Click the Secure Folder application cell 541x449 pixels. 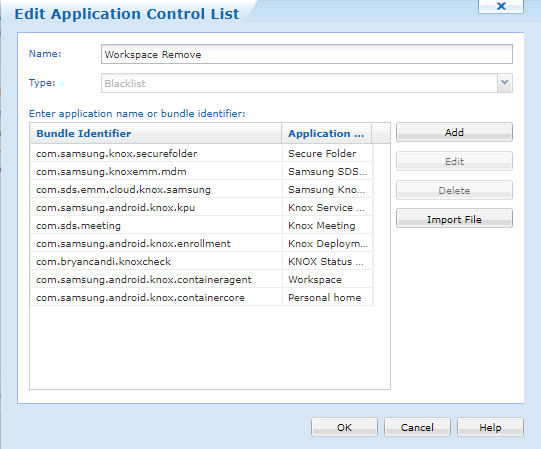click(x=327, y=153)
